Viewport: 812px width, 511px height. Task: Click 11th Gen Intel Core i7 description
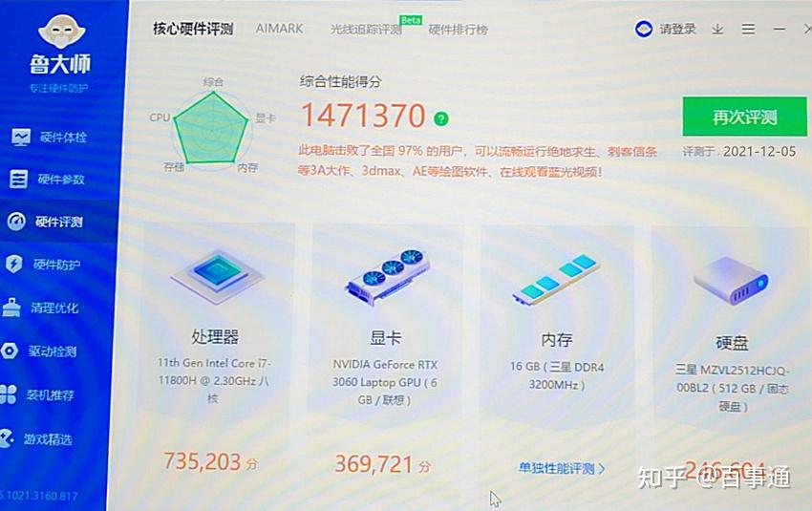point(213,380)
